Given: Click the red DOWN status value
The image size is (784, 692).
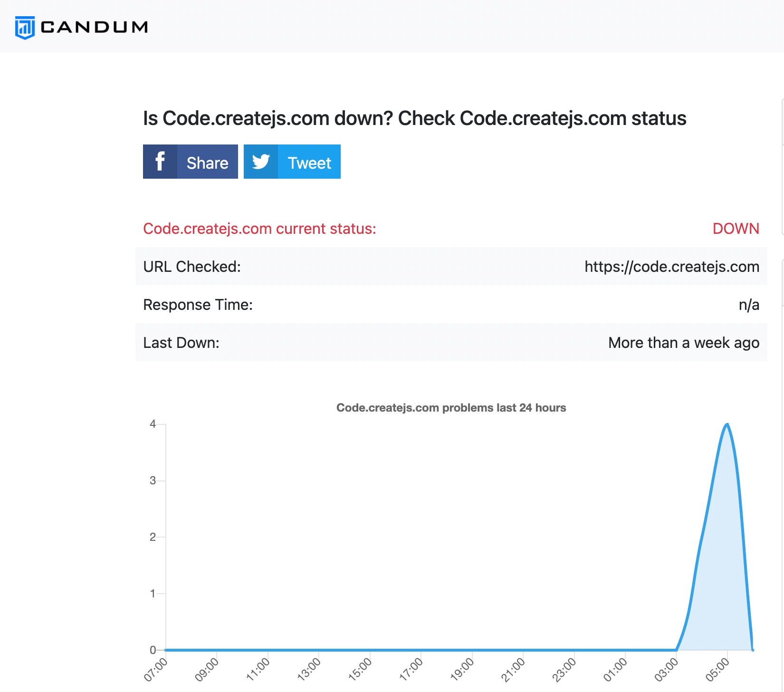Looking at the screenshot, I should pyautogui.click(x=736, y=229).
